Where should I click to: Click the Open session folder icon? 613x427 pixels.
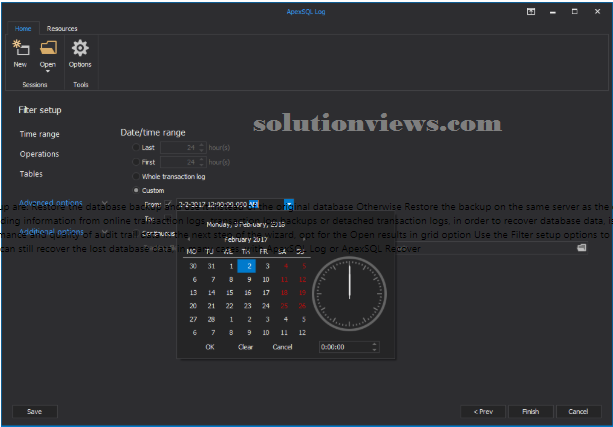48,48
